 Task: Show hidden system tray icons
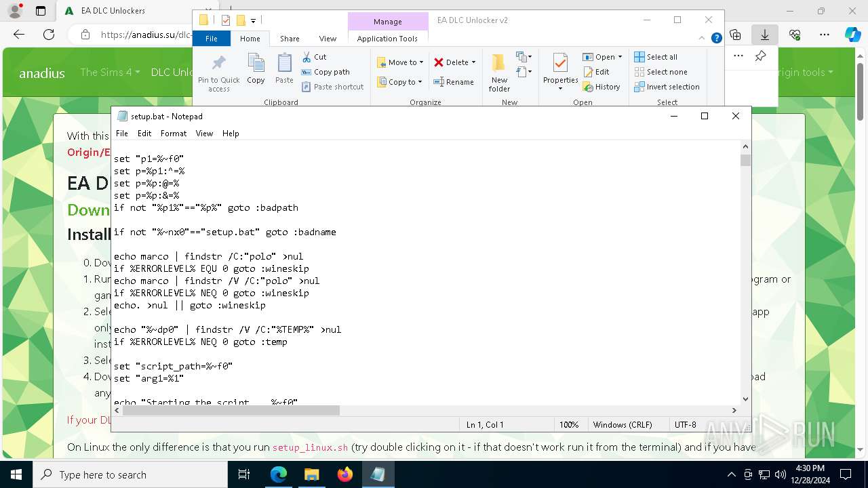tap(731, 474)
